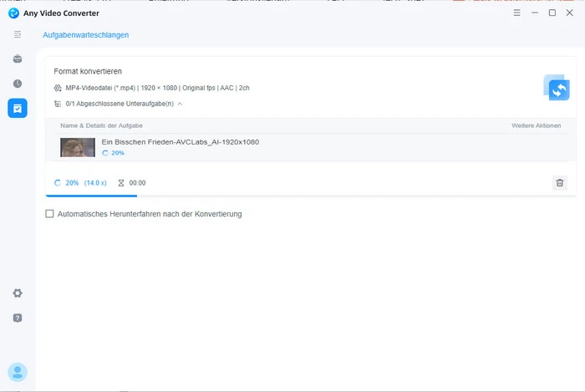Image resolution: width=585 pixels, height=392 pixels.
Task: Select the task queue sidebar icon
Action: [x=18, y=108]
